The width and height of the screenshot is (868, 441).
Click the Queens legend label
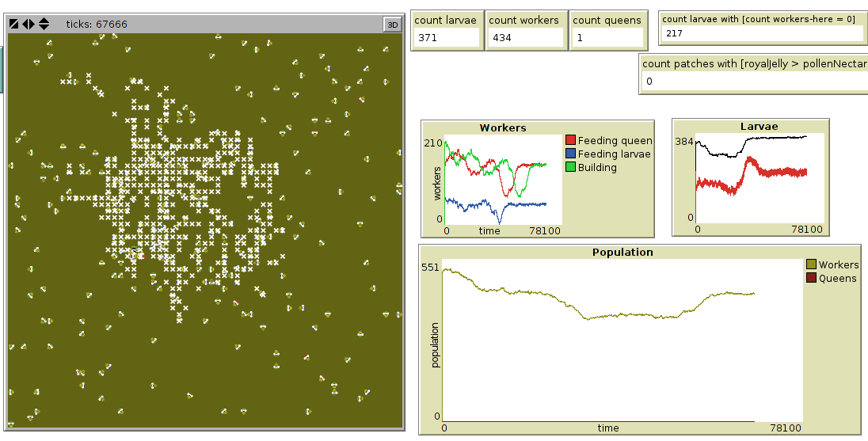pyautogui.click(x=837, y=278)
